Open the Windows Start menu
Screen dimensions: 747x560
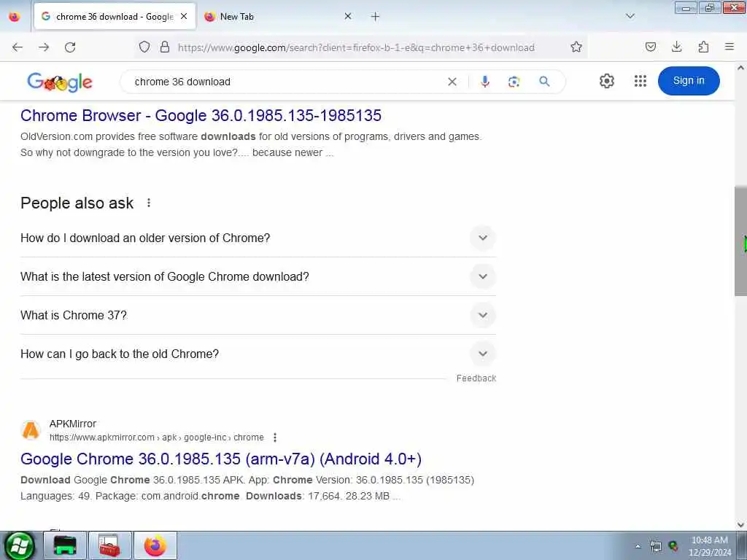[x=20, y=545]
